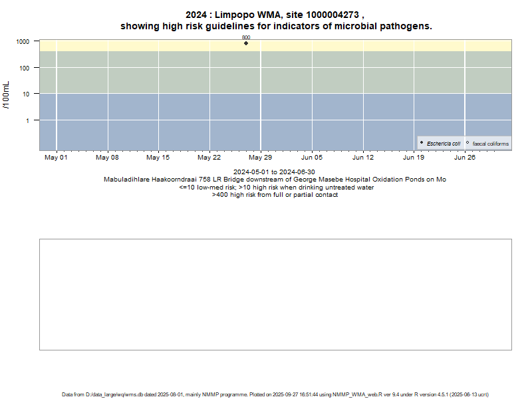Click the May 15 x-axis label
Viewport: 532px width, 399px height.
[158, 158]
